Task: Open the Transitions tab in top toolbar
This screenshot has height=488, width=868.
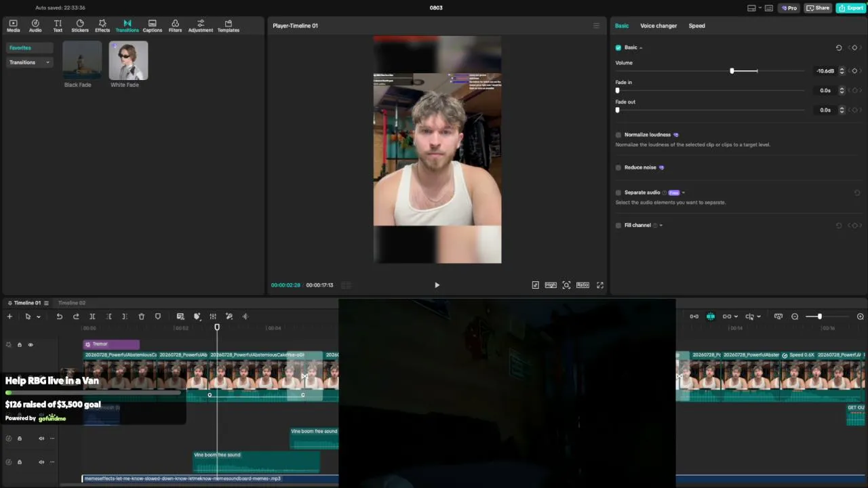Action: pos(127,26)
